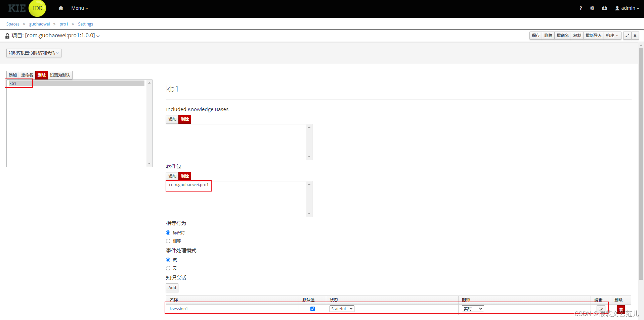This screenshot has width=644, height=320.
Task: Navigate to guohaowei breadcrumb
Action: pyautogui.click(x=39, y=24)
